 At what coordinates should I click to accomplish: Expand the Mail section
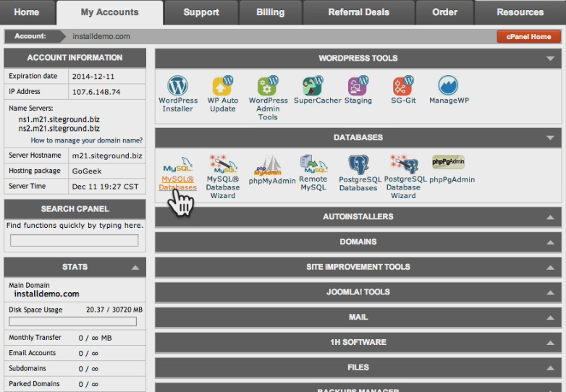358,318
